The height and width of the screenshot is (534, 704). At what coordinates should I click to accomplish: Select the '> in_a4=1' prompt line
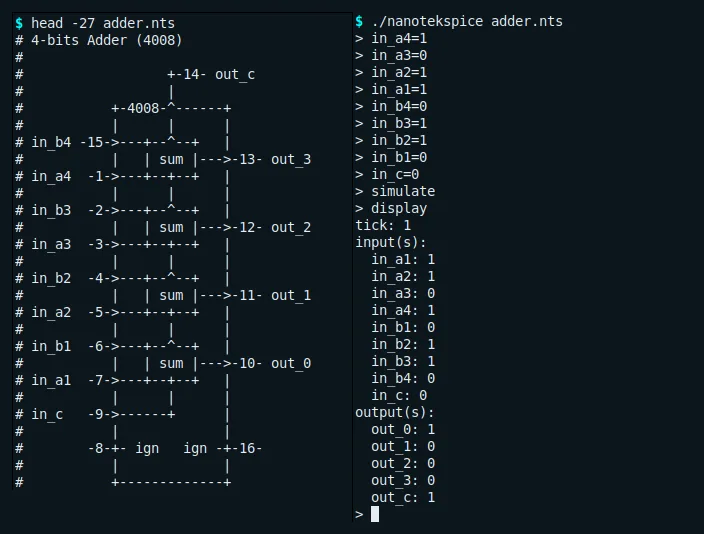(x=391, y=39)
